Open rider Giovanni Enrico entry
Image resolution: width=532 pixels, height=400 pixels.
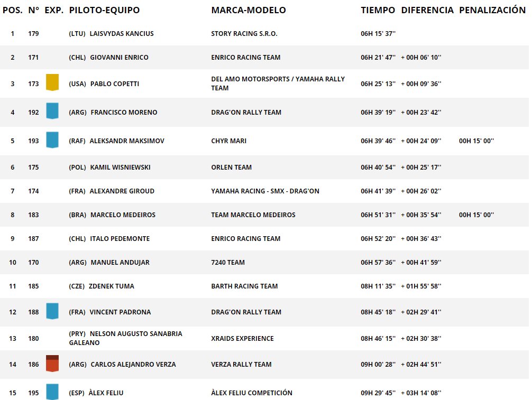(119, 57)
